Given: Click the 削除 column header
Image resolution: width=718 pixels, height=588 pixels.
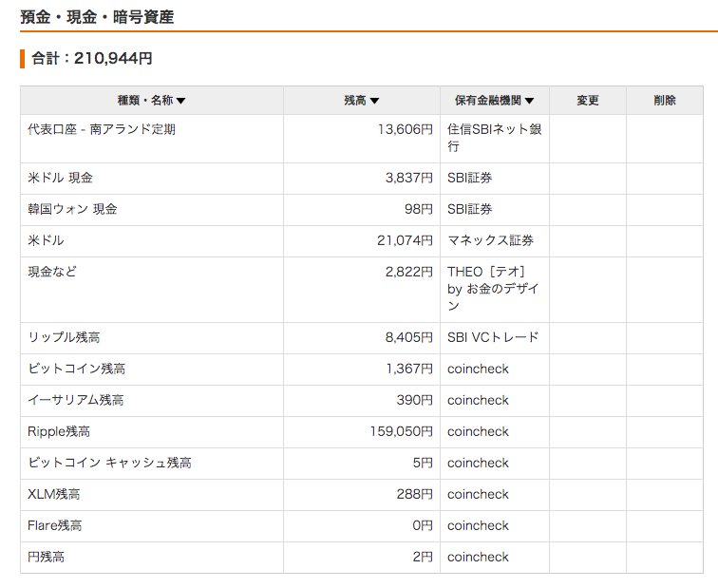Looking at the screenshot, I should [665, 101].
